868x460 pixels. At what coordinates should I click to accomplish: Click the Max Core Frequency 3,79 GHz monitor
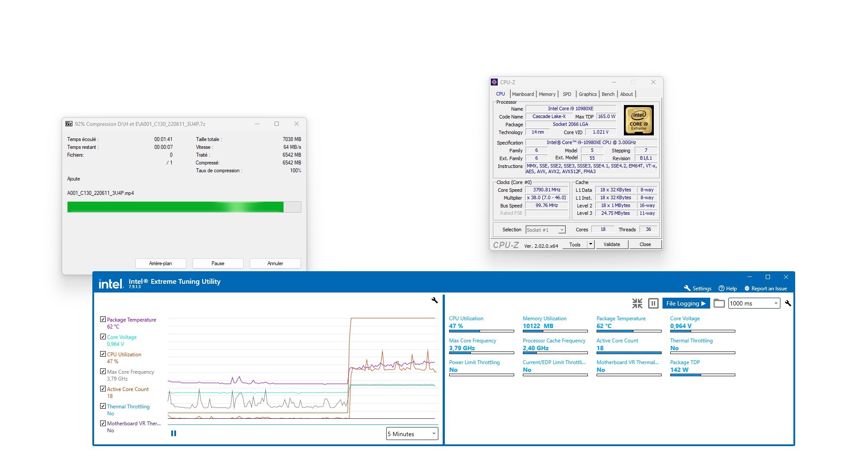click(481, 347)
